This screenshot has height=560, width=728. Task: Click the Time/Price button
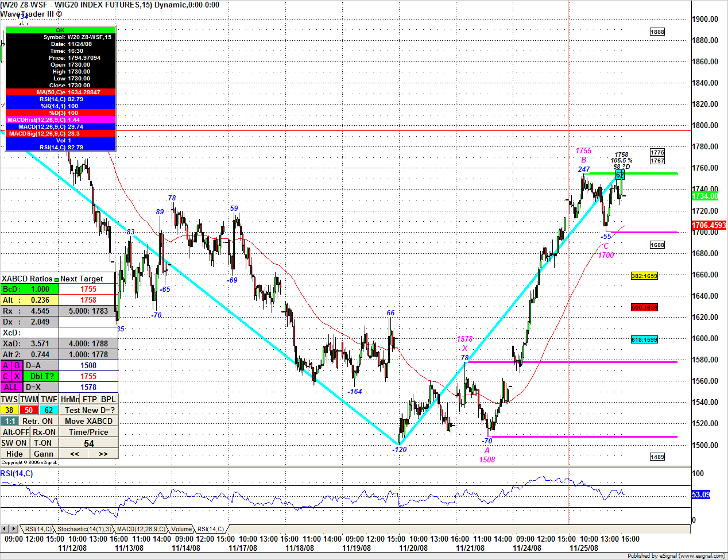click(89, 432)
